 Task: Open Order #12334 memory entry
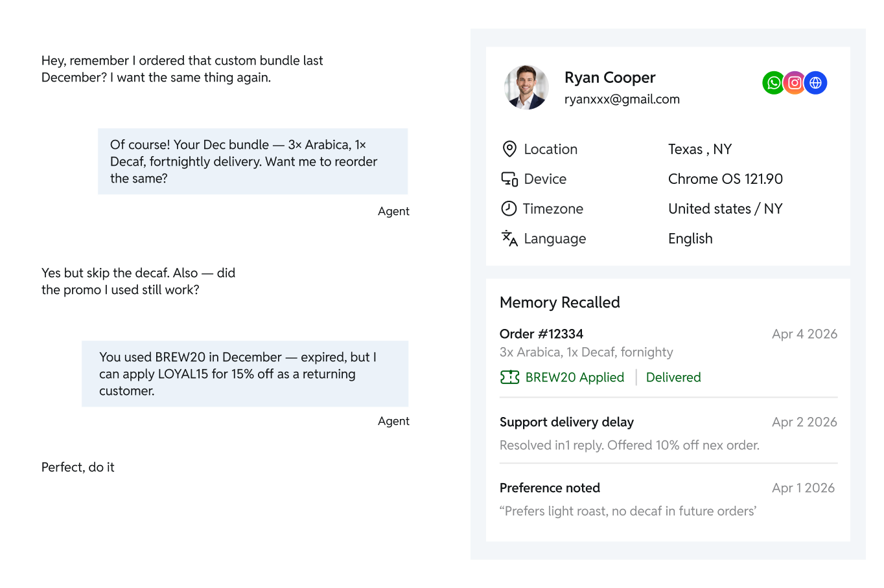541,334
